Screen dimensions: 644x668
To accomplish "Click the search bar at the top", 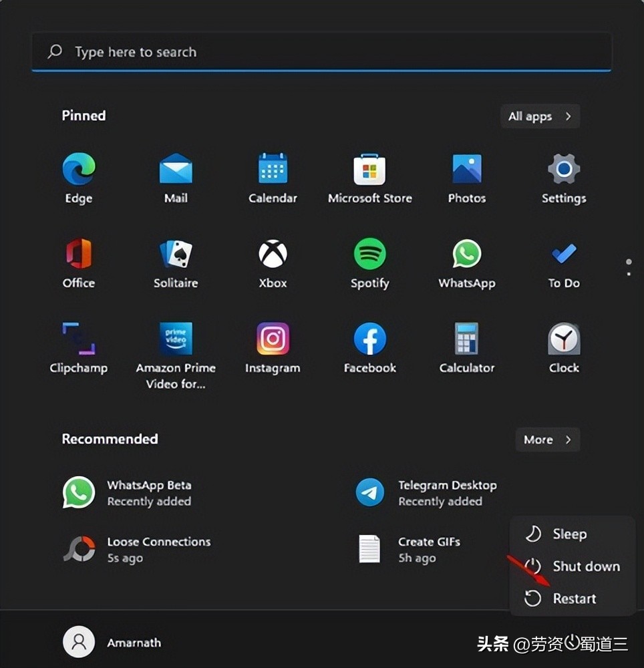I will (x=322, y=51).
